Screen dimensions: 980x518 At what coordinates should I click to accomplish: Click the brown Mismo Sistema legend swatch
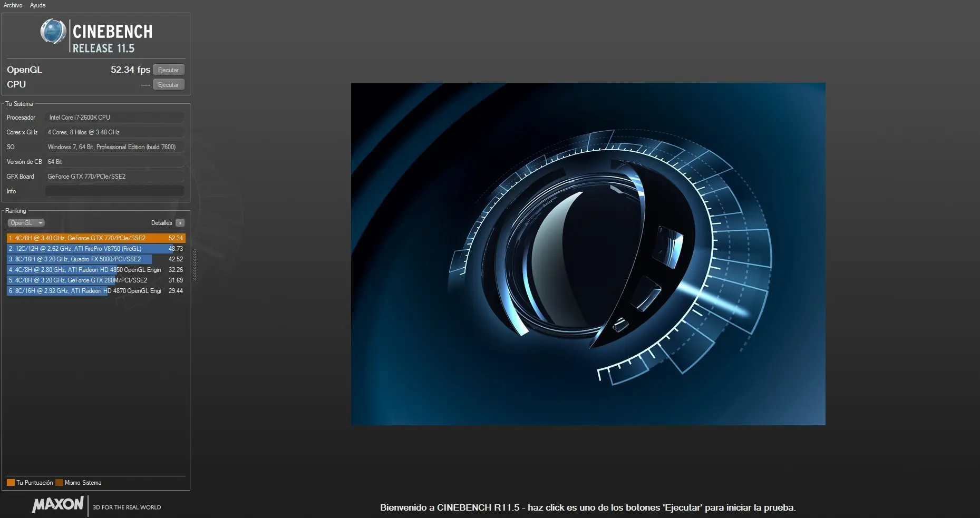pos(59,483)
